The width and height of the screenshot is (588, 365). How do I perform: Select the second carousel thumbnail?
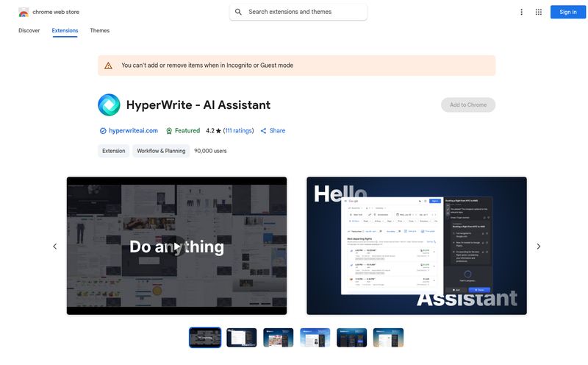point(242,338)
